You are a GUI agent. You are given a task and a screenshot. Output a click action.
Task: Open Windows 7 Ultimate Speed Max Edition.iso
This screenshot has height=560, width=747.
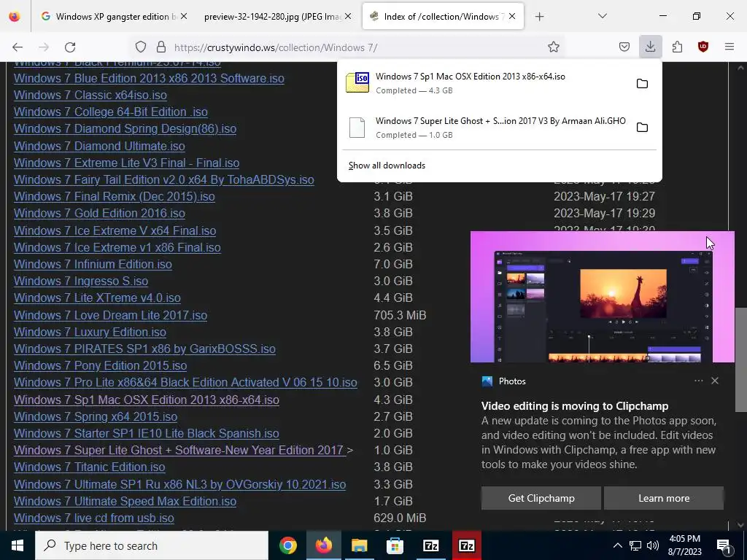pos(125,502)
